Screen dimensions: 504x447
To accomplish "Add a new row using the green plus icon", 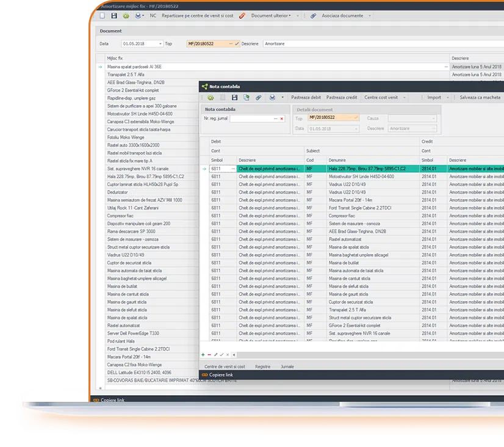I will [x=203, y=355].
